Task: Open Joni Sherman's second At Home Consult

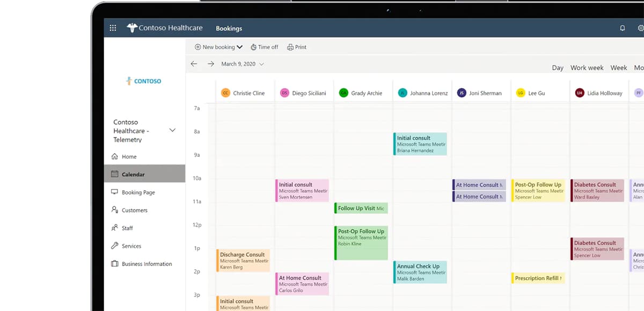Action: tap(479, 197)
